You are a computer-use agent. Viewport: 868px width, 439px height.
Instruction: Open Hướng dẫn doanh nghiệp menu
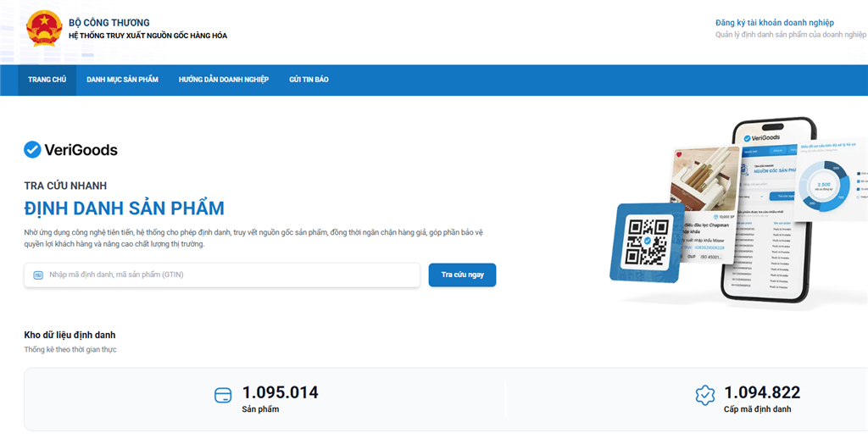[x=224, y=80]
